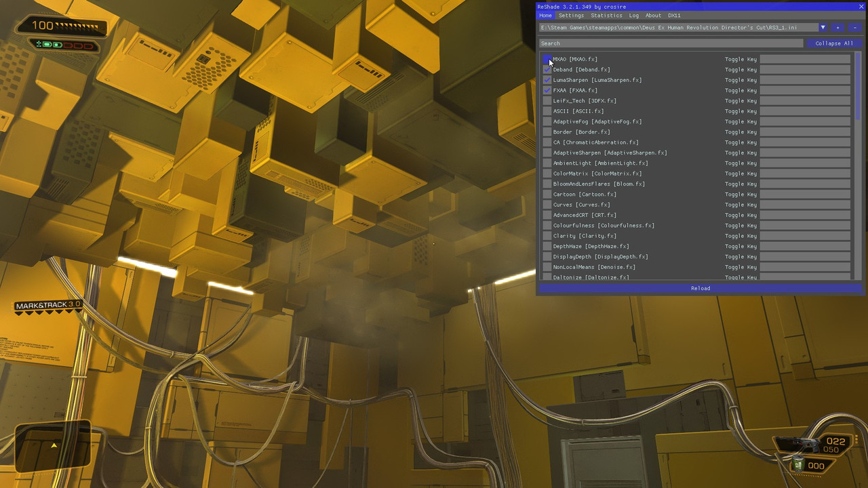
Task: Enable the NonLocalMeans checkbox
Action: pos(547,267)
